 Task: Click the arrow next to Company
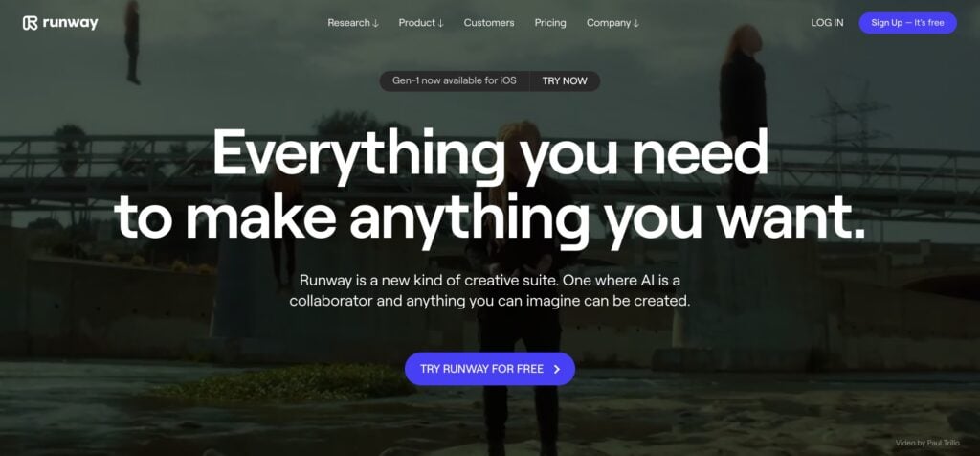pyautogui.click(x=636, y=23)
